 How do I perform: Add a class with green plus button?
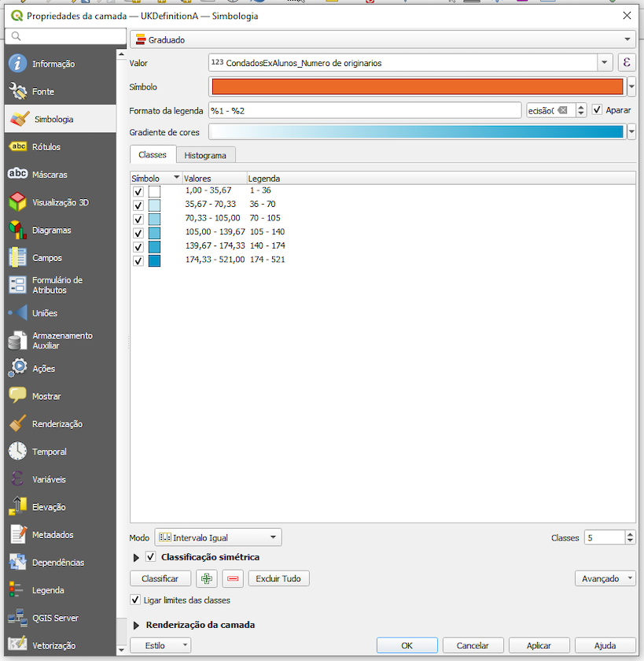click(207, 578)
